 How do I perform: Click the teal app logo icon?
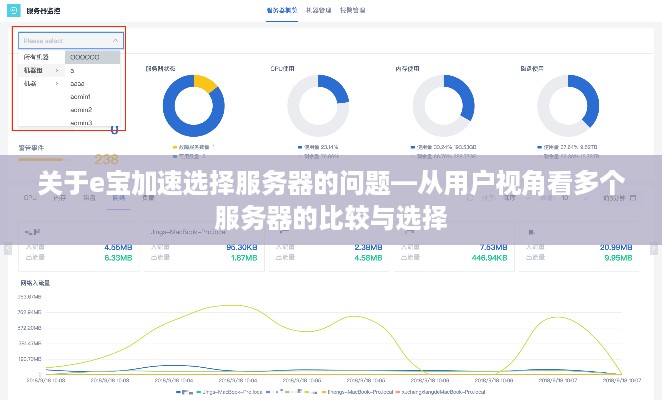(x=14, y=10)
